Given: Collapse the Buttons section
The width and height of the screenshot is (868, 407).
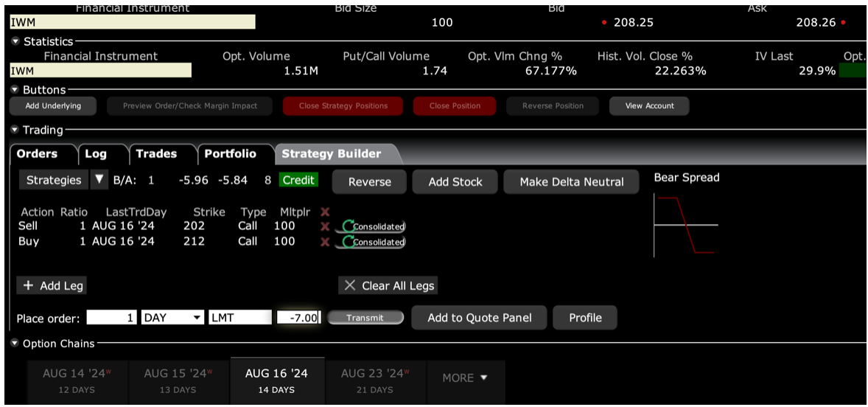Looking at the screenshot, I should point(15,90).
